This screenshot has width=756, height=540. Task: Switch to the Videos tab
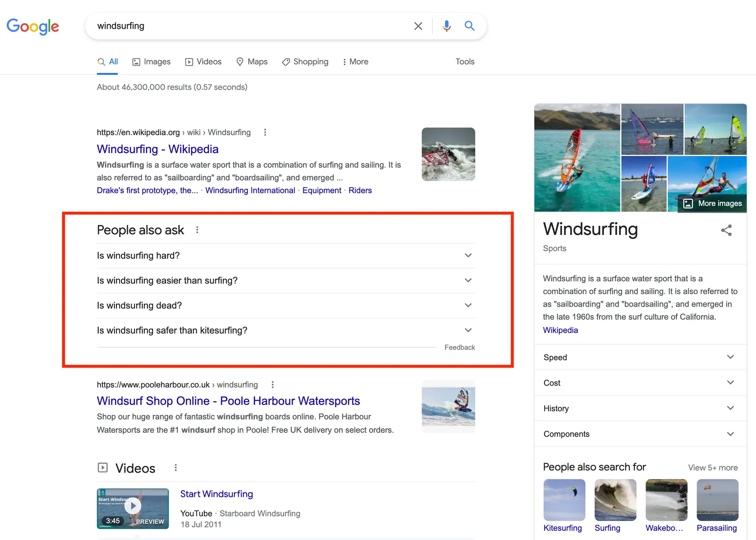coord(203,62)
